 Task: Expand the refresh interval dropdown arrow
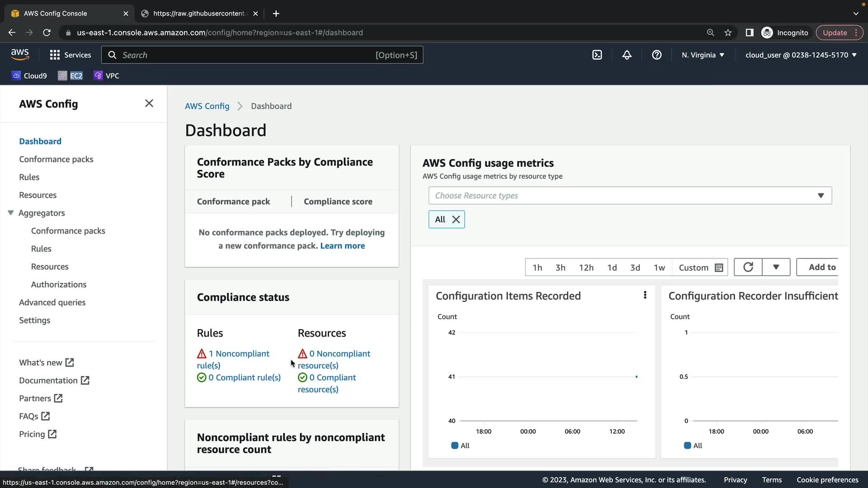[x=776, y=267]
